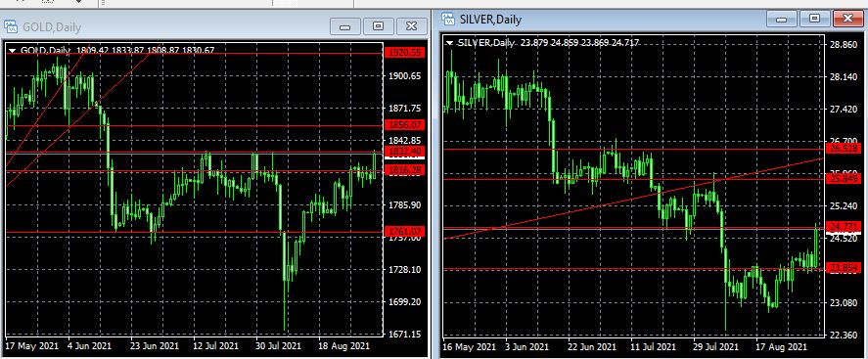The height and width of the screenshot is (359, 868).
Task: Select the 26.528 red price label
Action: coord(844,149)
